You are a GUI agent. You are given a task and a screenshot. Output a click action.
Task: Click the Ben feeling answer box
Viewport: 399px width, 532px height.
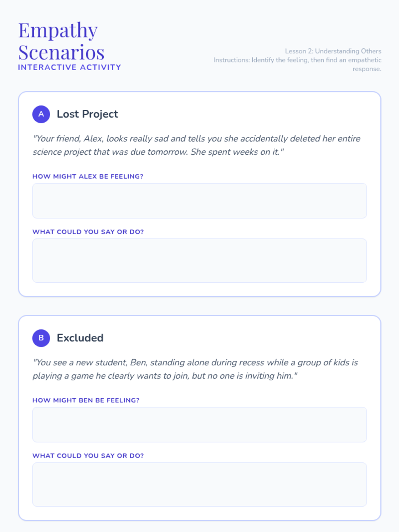pyautogui.click(x=199, y=425)
